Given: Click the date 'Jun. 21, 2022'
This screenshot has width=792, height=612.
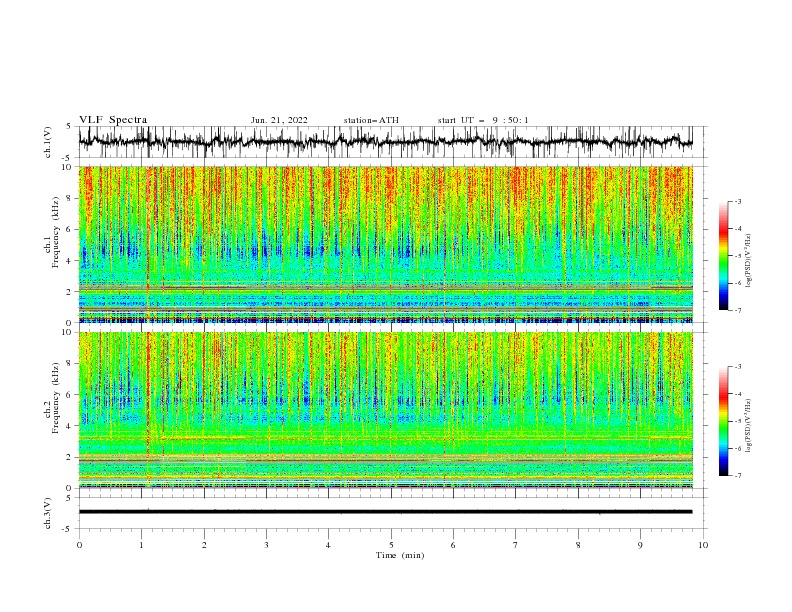Looking at the screenshot, I should 279,120.
